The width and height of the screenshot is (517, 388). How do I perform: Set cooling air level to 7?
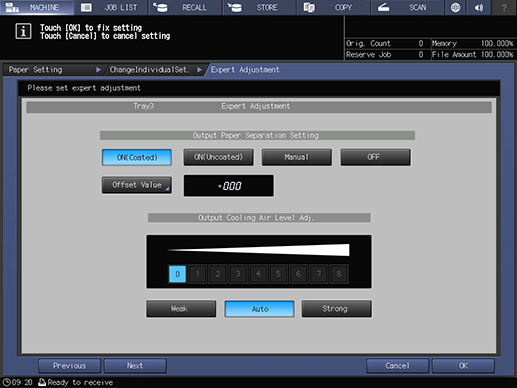coord(319,274)
